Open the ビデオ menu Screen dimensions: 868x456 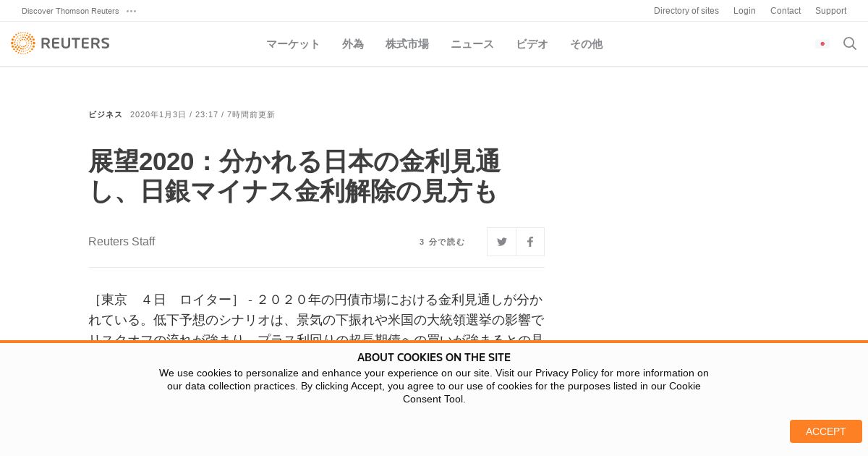532,44
